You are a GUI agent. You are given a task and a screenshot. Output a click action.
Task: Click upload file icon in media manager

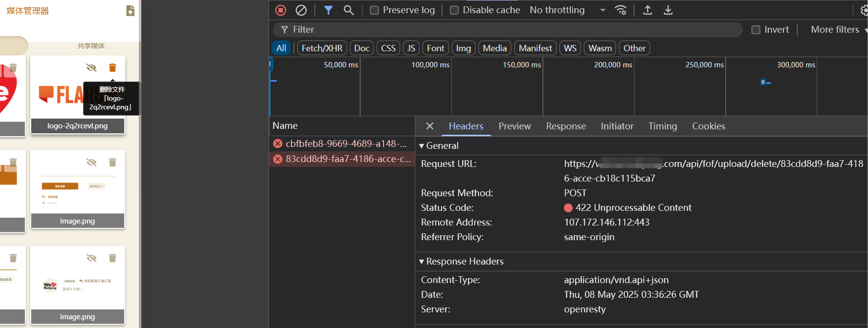[x=130, y=11]
